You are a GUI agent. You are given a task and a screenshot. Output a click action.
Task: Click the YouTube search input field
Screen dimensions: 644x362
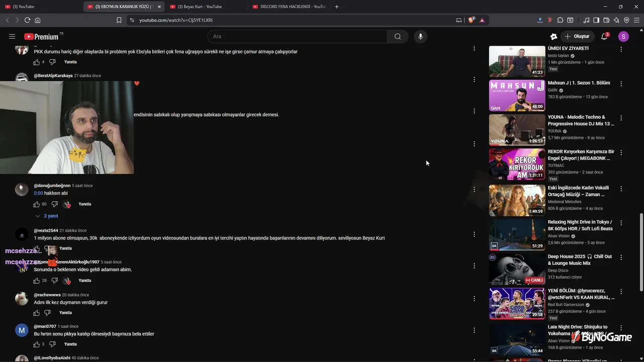point(297,36)
